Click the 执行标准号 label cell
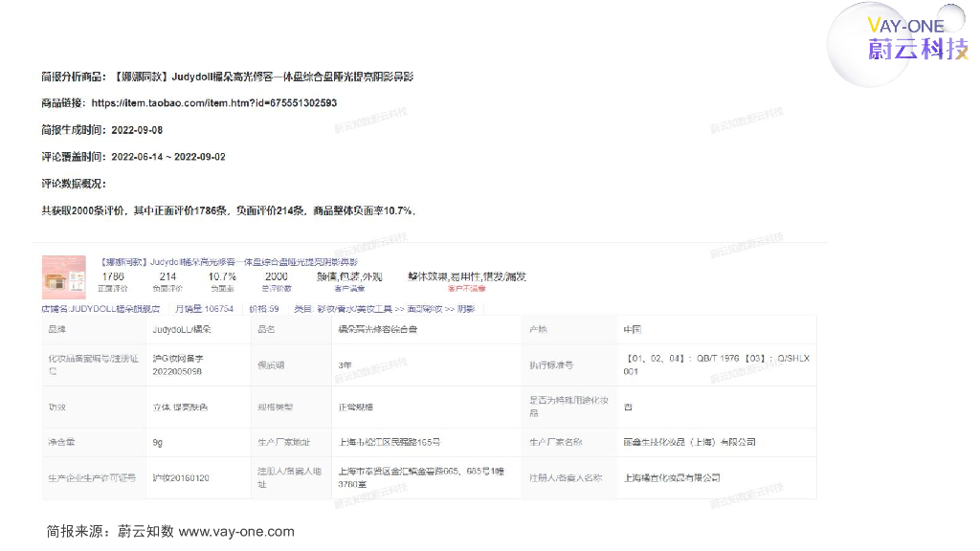Screen dimensions: 980x551 [x=568, y=364]
